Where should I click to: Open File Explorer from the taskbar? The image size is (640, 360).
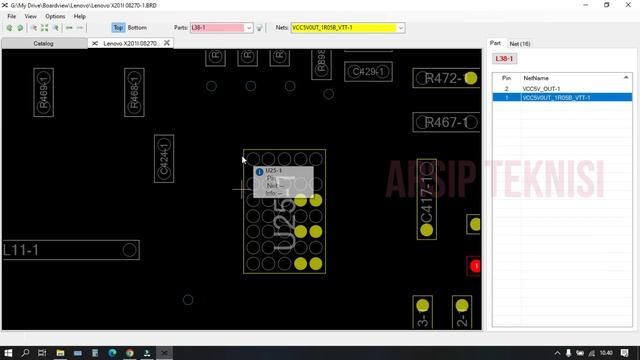60,353
